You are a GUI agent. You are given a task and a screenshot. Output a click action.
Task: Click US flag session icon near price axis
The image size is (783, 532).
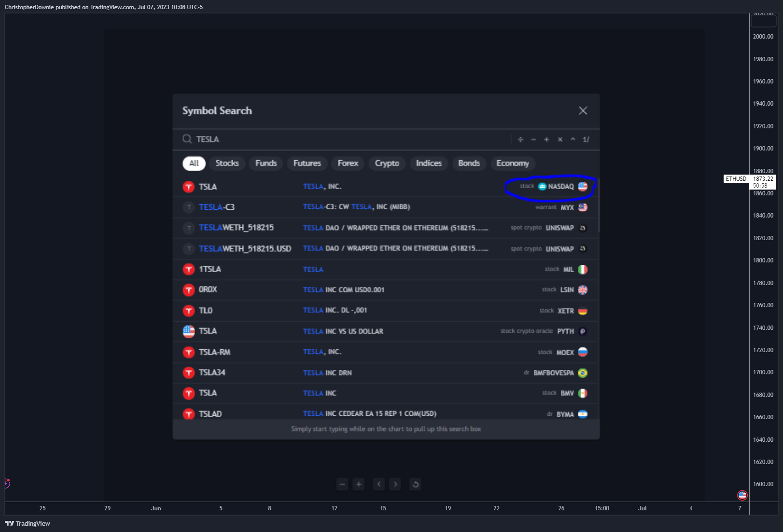pos(742,495)
